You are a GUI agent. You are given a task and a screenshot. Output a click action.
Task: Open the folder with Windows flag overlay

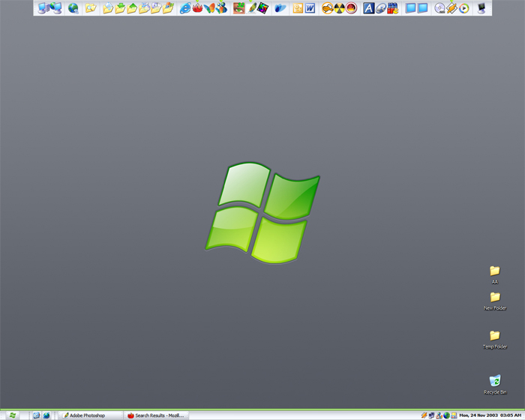[x=168, y=8]
